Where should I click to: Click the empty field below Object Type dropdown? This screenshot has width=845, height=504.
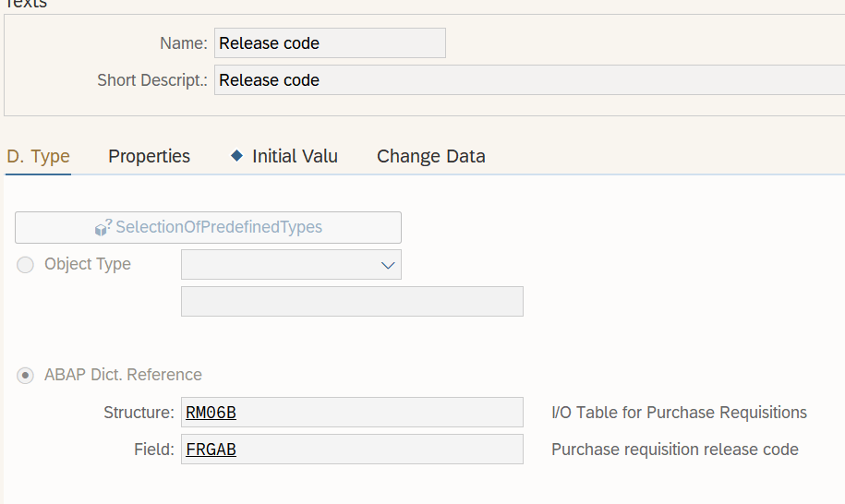(352, 302)
